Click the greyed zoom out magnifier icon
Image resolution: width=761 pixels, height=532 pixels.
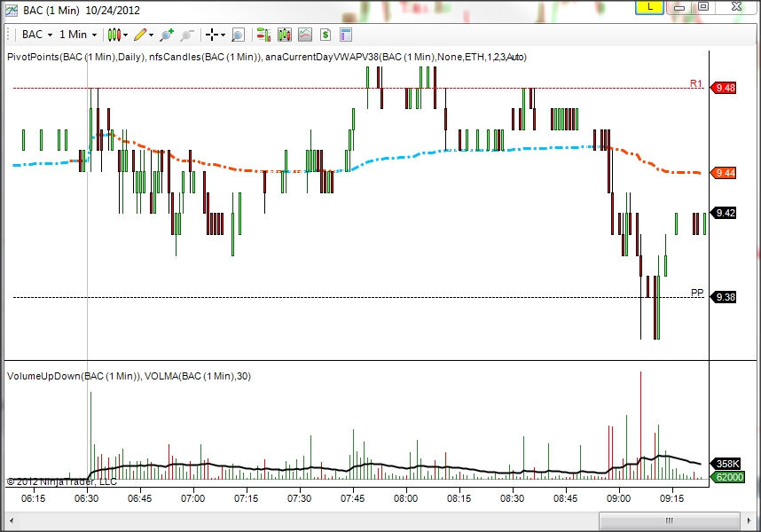(x=187, y=35)
